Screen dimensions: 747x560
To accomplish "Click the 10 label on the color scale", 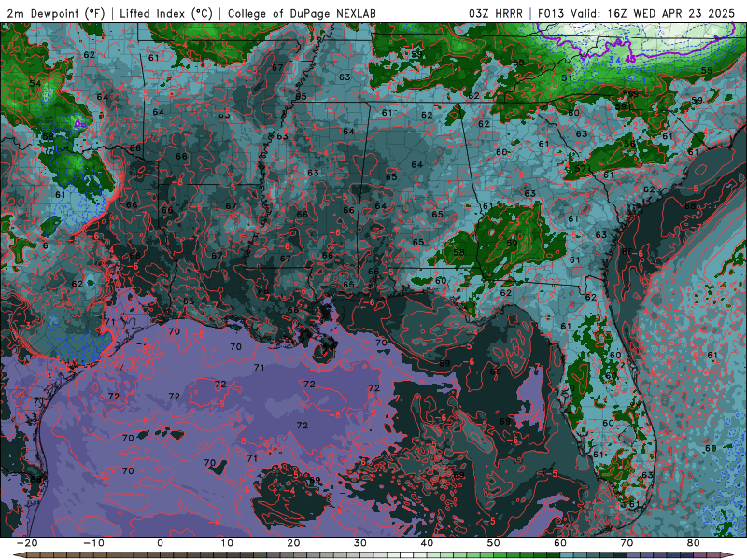I will click(x=227, y=543).
